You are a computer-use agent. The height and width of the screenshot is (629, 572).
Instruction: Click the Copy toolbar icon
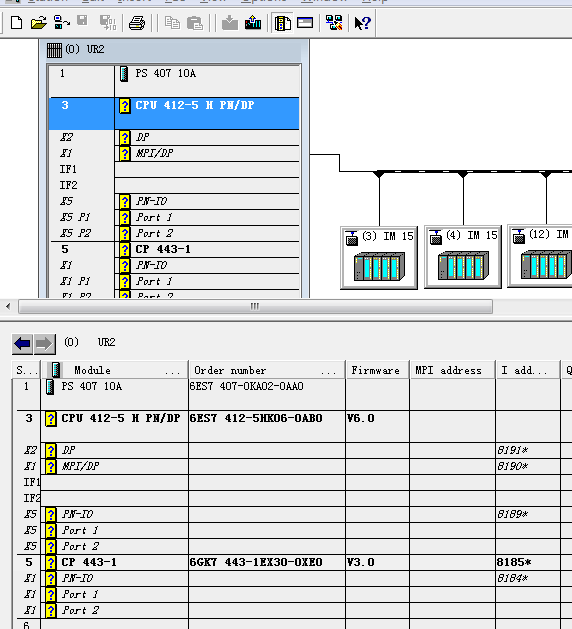coord(172,23)
